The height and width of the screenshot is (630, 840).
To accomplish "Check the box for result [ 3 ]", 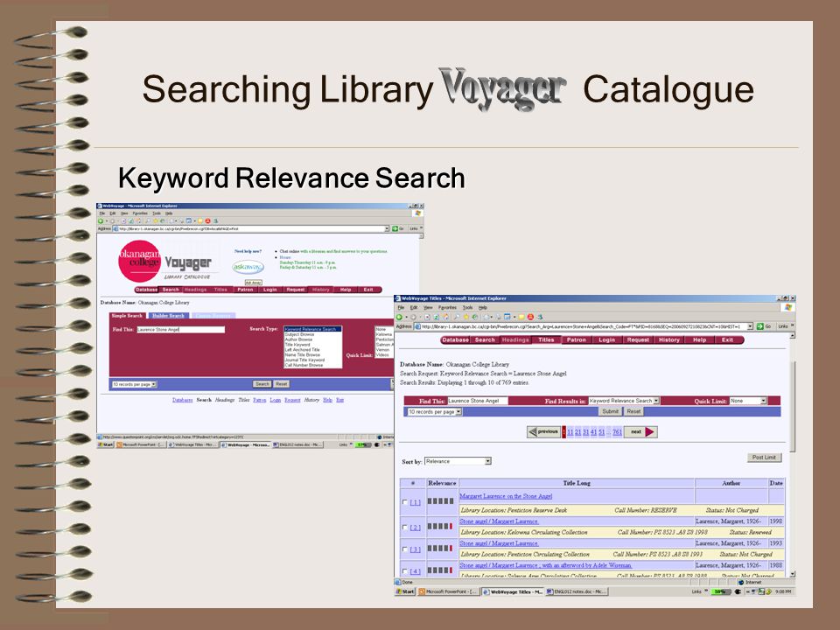I will 405,549.
